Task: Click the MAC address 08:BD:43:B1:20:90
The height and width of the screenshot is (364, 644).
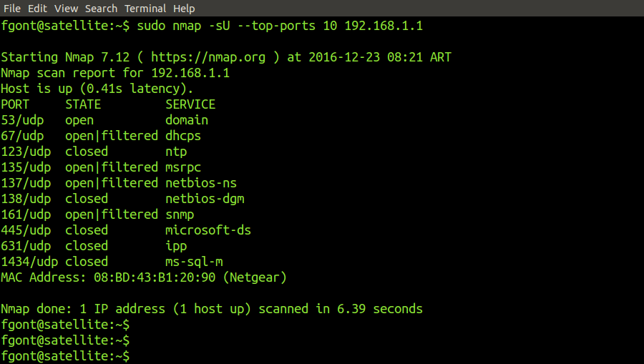Action: 147,277
